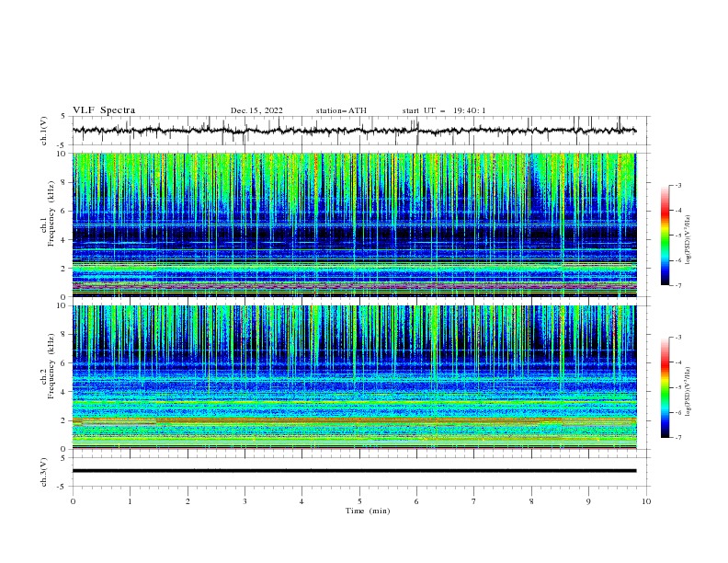The height and width of the screenshot is (563, 728).
Task: Click the 'Time (min)' axis label
Action: click(x=368, y=511)
